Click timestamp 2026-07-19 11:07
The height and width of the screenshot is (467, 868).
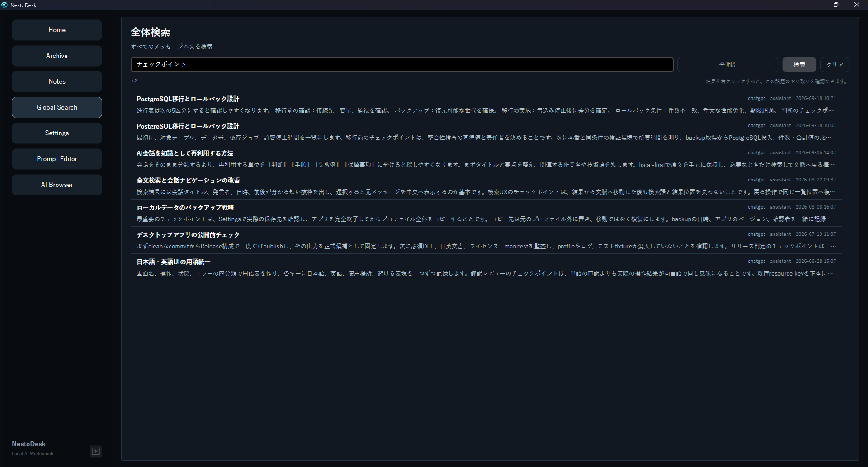point(816,234)
